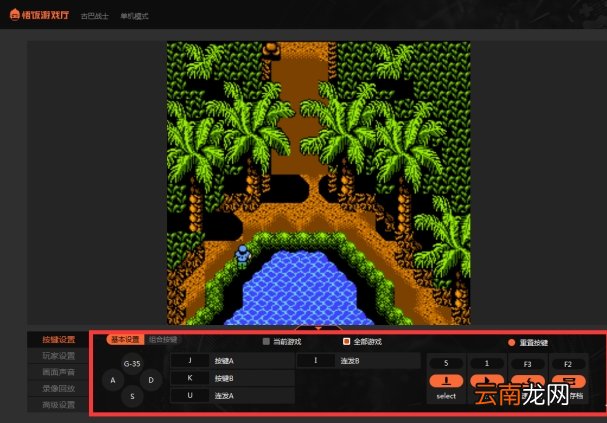Open the 按键设置 sidebar section
607x423 pixels.
[58, 339]
